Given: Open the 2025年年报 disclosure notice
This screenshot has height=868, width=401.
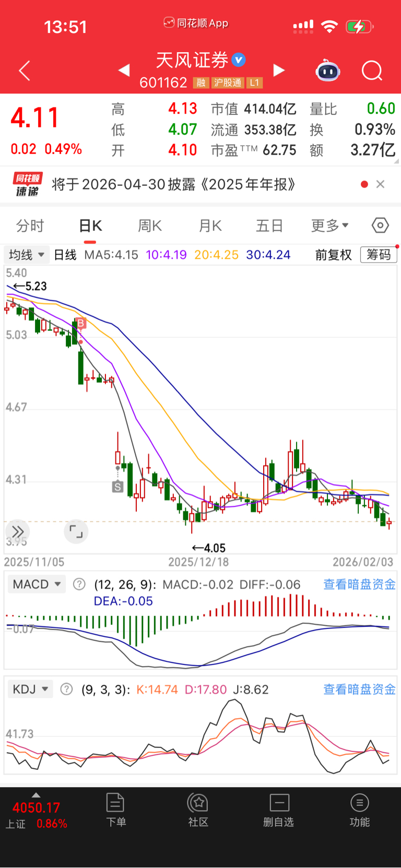Looking at the screenshot, I should (x=174, y=184).
